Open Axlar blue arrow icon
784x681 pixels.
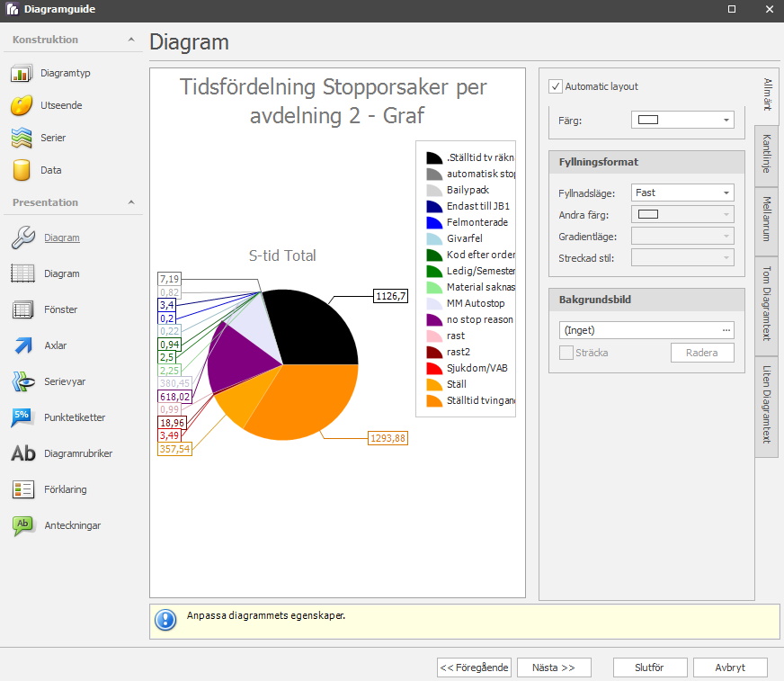[x=23, y=345]
